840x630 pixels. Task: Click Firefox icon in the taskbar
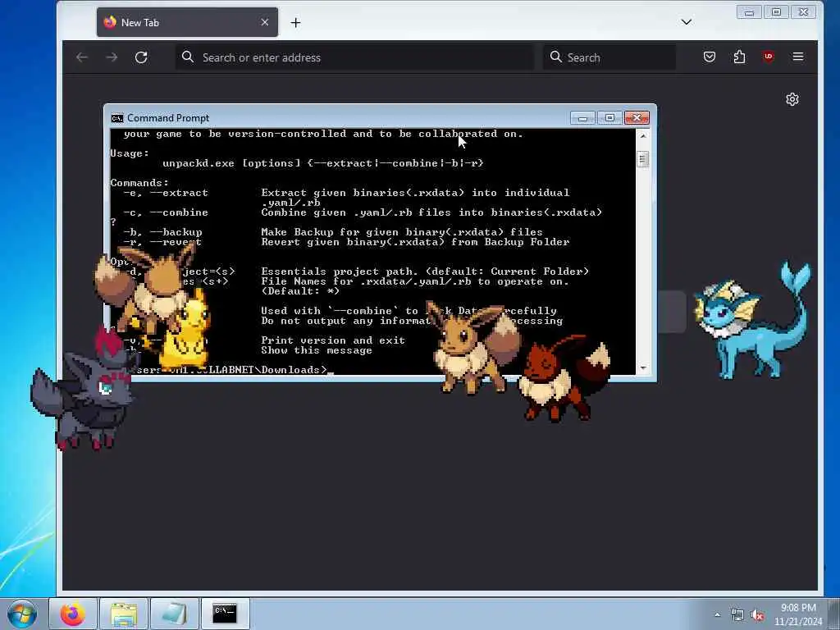[x=73, y=614]
